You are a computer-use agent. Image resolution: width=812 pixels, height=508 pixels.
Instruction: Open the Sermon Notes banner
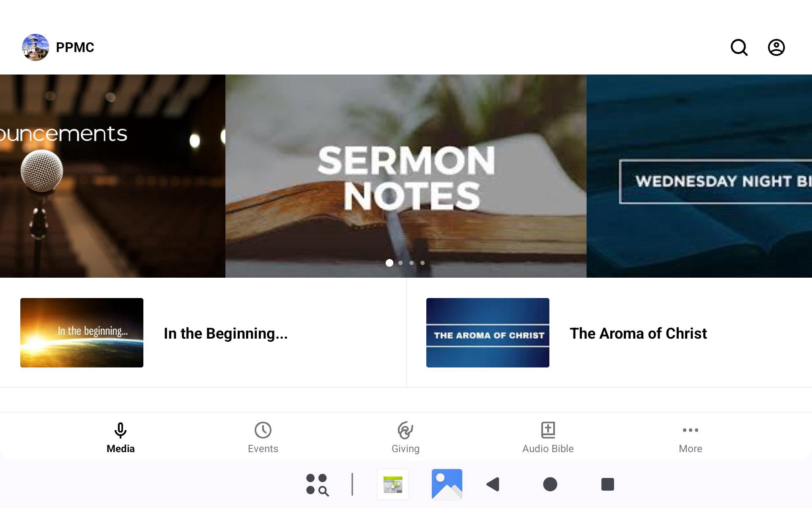tap(406, 176)
